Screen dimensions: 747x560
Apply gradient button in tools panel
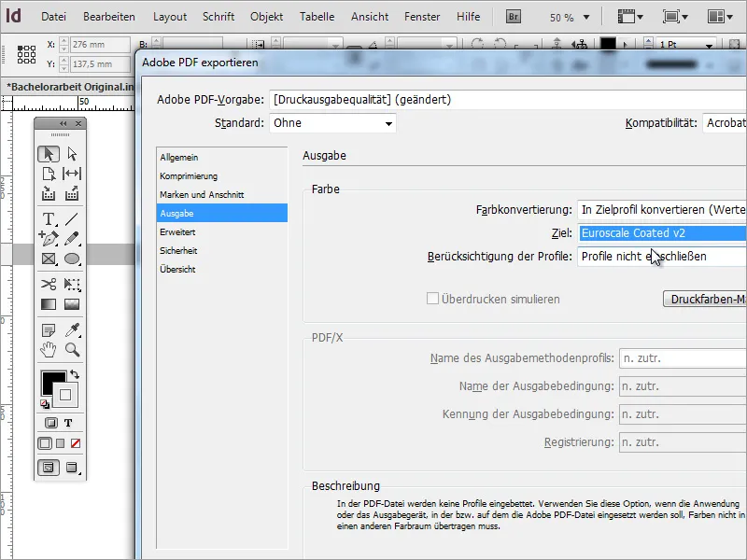(60, 443)
